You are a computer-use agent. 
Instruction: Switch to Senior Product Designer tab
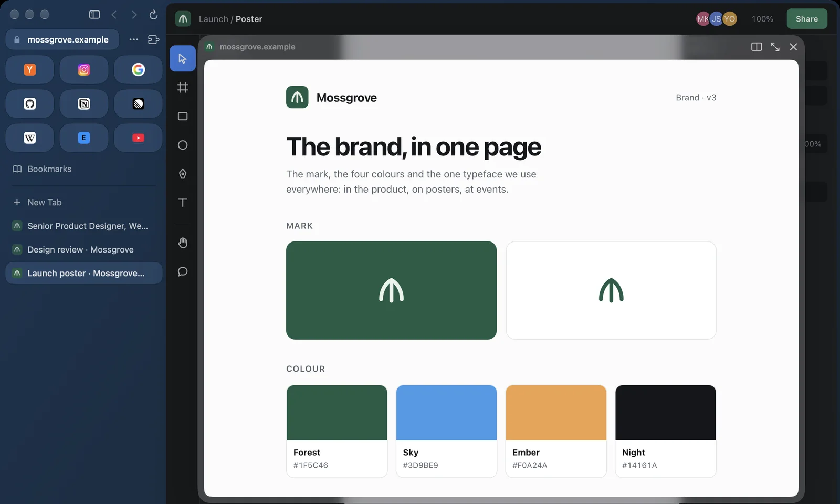84,226
